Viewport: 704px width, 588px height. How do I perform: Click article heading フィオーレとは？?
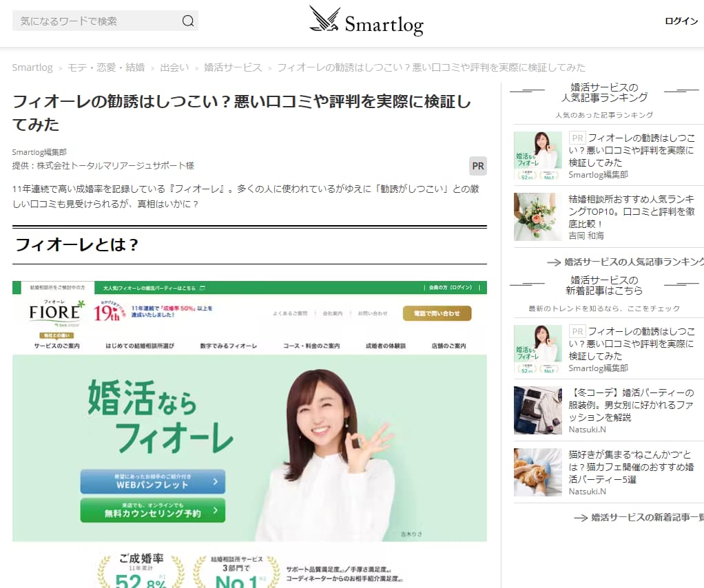pos(76,244)
